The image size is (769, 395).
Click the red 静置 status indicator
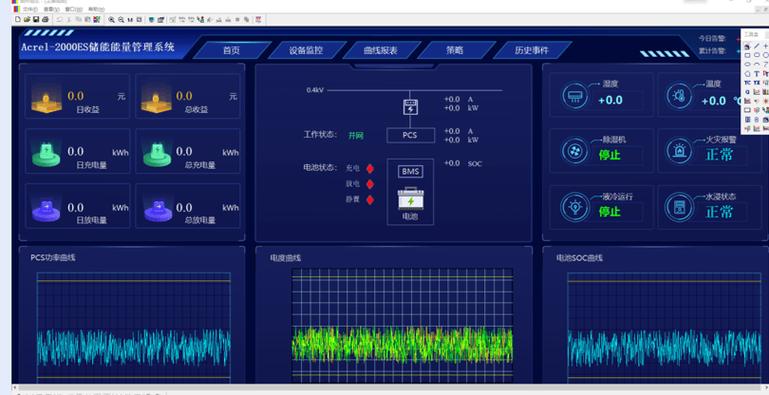pyautogui.click(x=370, y=200)
